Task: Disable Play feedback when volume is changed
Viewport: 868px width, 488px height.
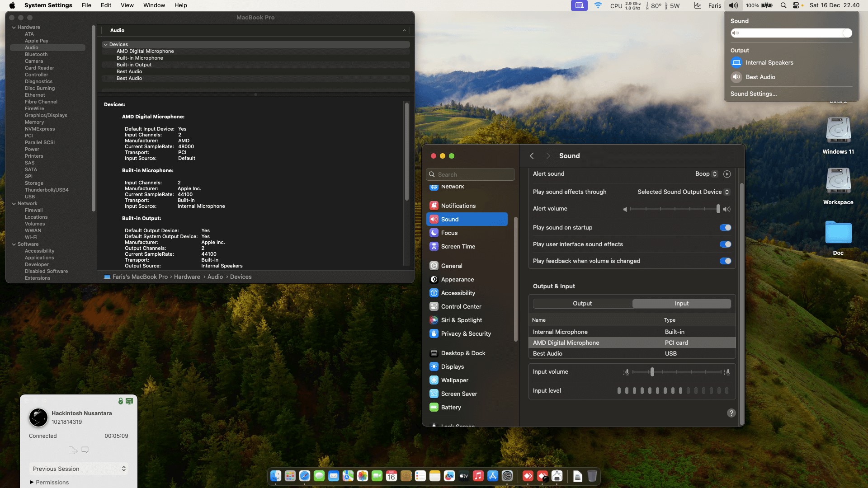Action: coord(725,261)
